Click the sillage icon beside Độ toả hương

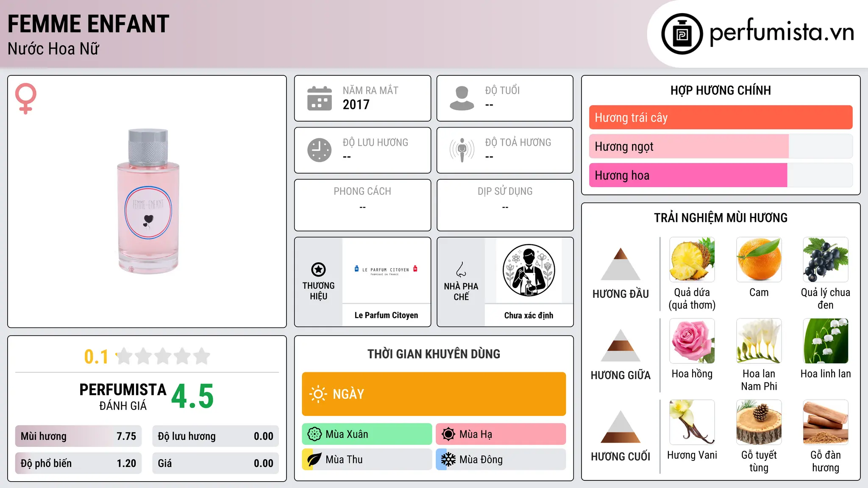coord(462,150)
